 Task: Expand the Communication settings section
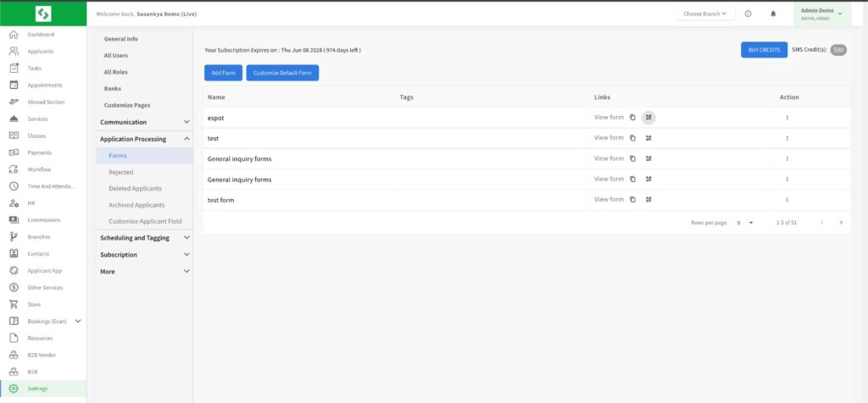pyautogui.click(x=145, y=122)
